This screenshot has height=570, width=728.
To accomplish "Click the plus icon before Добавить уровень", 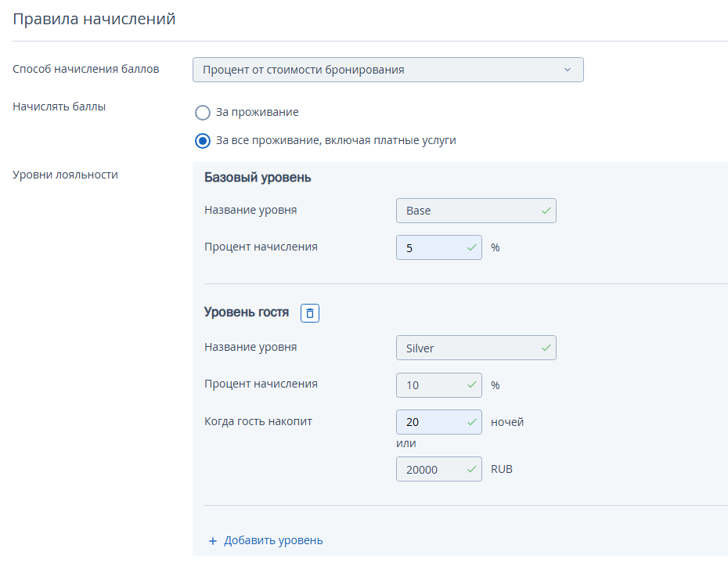I will [213, 541].
